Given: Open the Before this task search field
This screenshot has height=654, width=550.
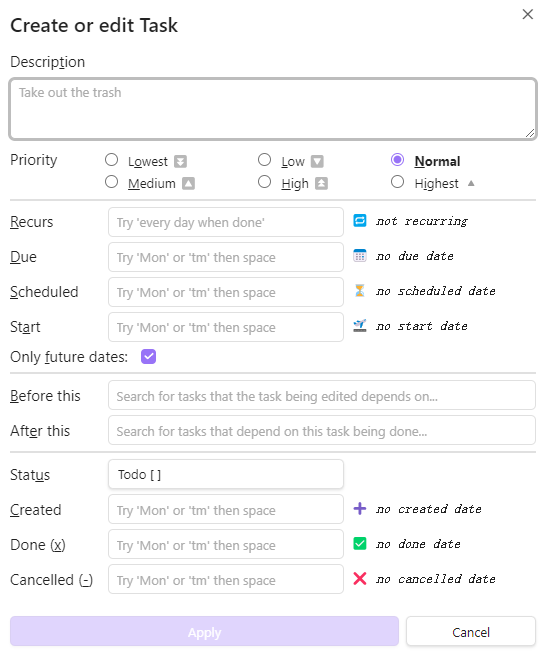Looking at the screenshot, I should tap(321, 395).
